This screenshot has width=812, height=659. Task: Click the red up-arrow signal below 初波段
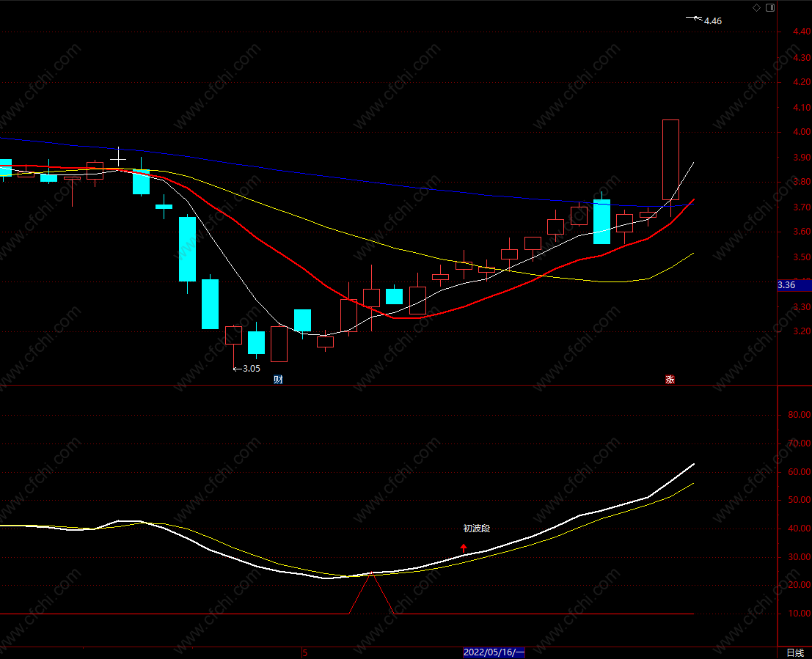464,548
